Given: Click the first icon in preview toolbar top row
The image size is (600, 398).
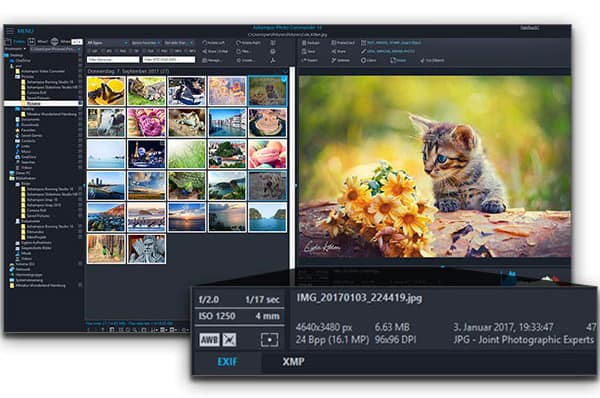Looking at the screenshot, I should point(304,43).
